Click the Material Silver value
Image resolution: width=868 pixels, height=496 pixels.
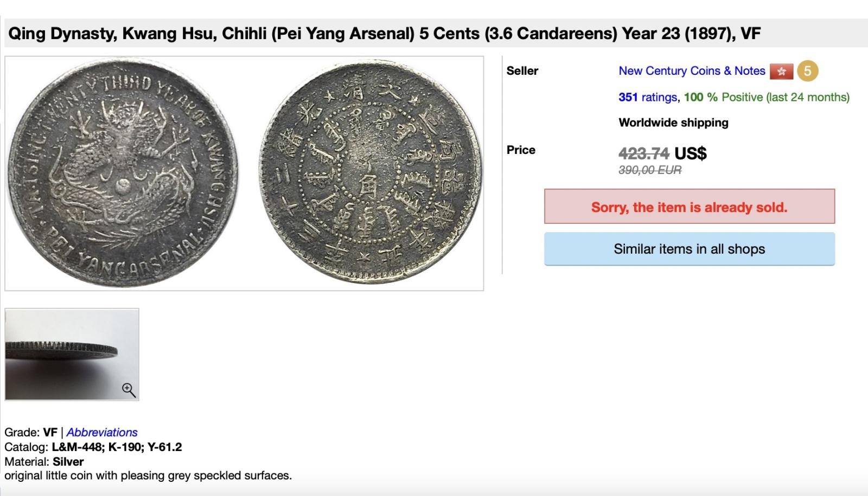(68, 462)
